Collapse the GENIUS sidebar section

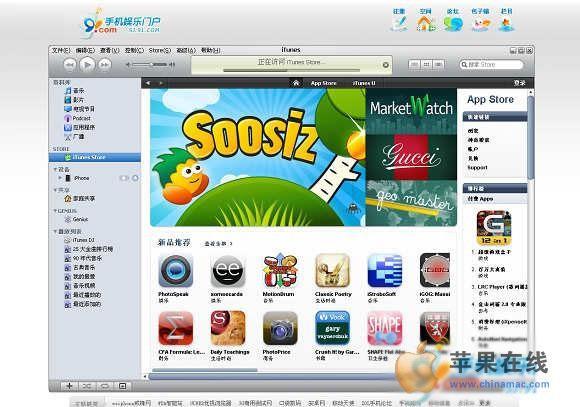coord(55,211)
